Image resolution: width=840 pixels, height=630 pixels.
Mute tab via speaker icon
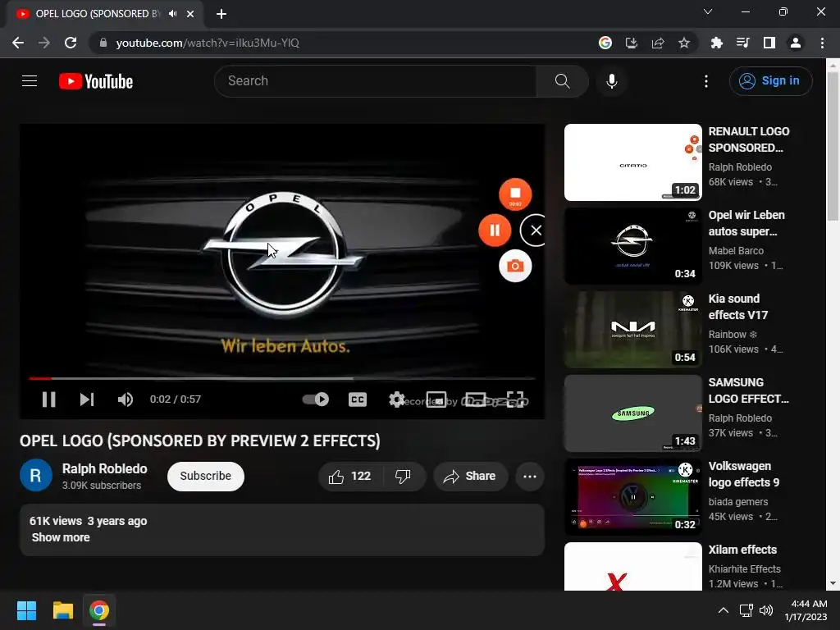[x=172, y=14]
